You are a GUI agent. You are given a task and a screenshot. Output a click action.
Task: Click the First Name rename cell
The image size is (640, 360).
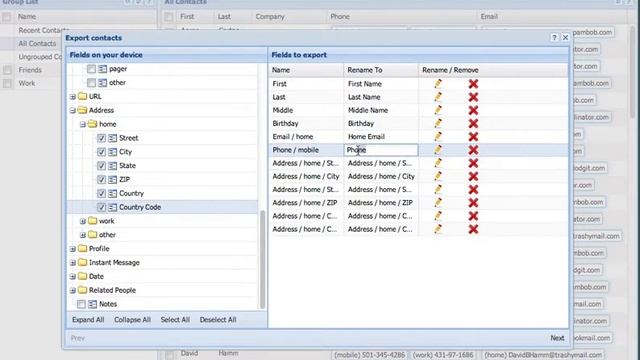click(381, 84)
